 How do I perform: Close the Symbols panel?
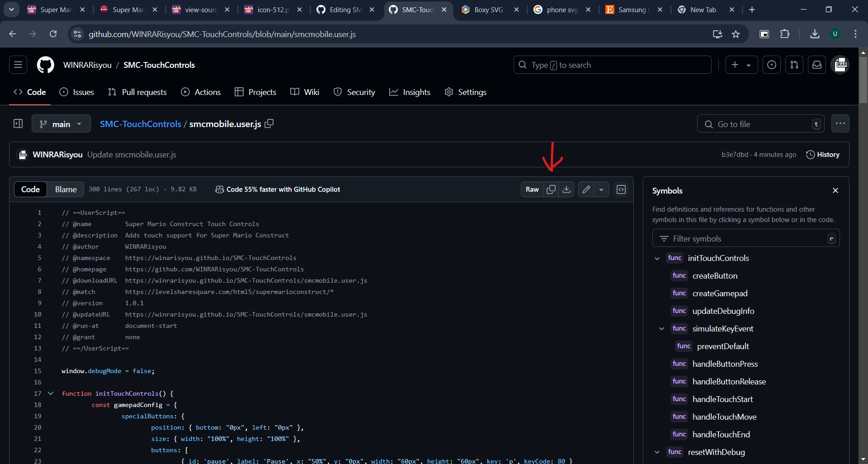835,190
